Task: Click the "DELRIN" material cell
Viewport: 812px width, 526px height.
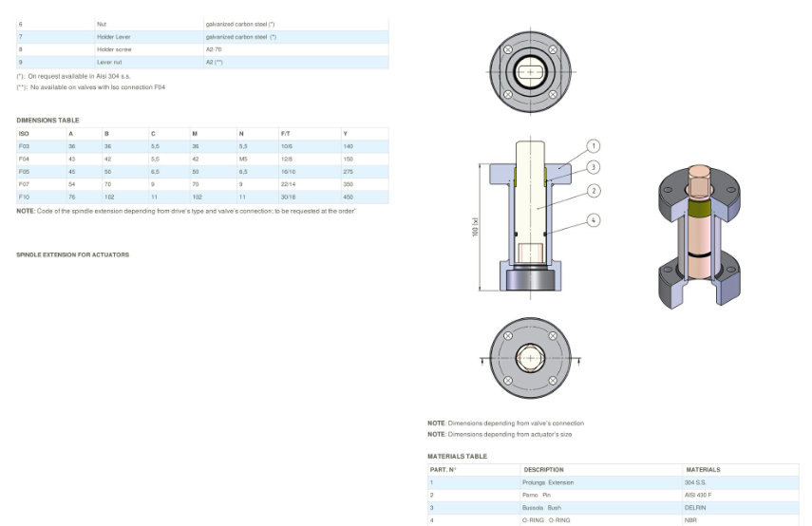Action: pos(695,507)
